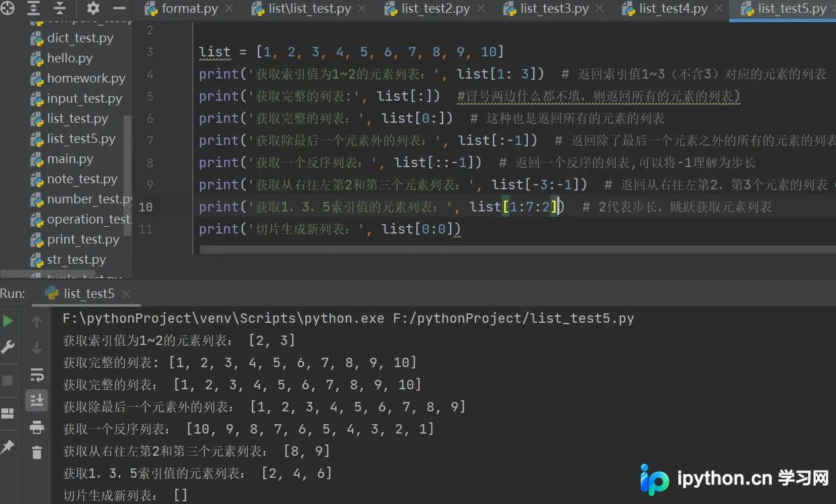This screenshot has height=504, width=836.
Task: Open the list_test3.py editor tab
Action: coord(554,9)
